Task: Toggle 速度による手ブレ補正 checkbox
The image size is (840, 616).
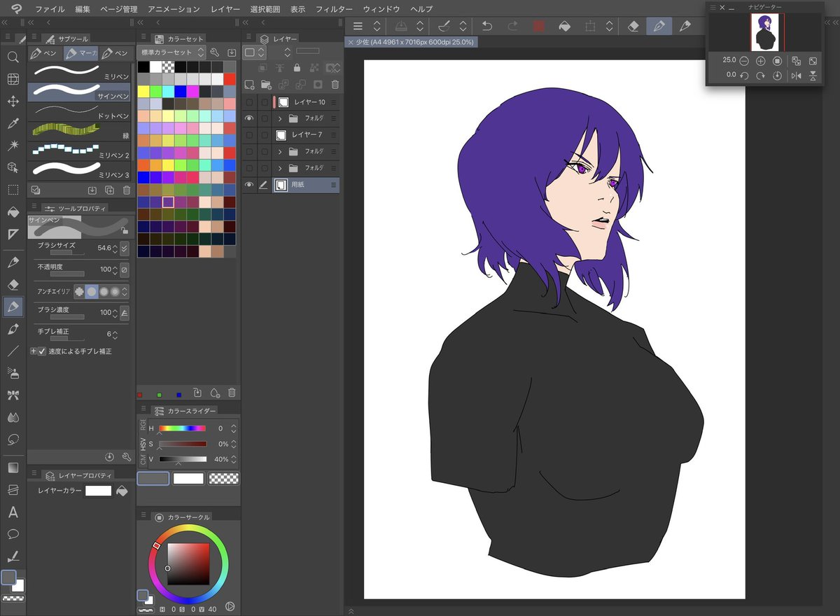Action: click(42, 351)
